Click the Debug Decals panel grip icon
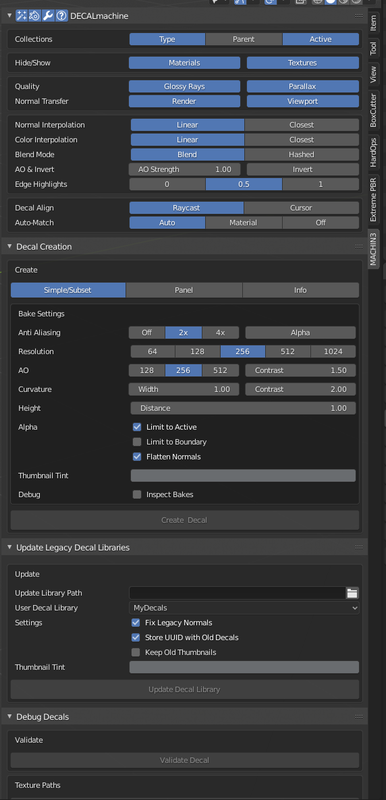 click(359, 717)
